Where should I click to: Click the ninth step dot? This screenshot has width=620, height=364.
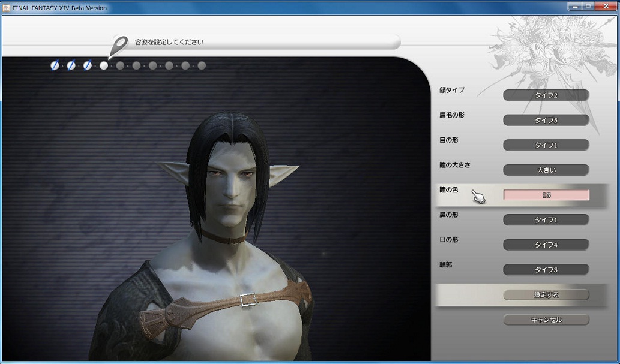coord(185,65)
